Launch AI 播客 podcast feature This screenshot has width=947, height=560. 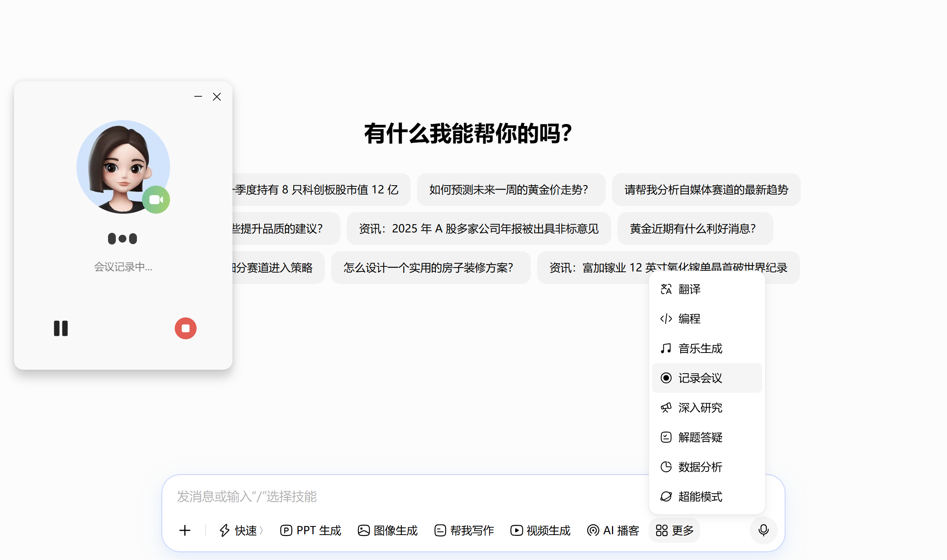613,530
